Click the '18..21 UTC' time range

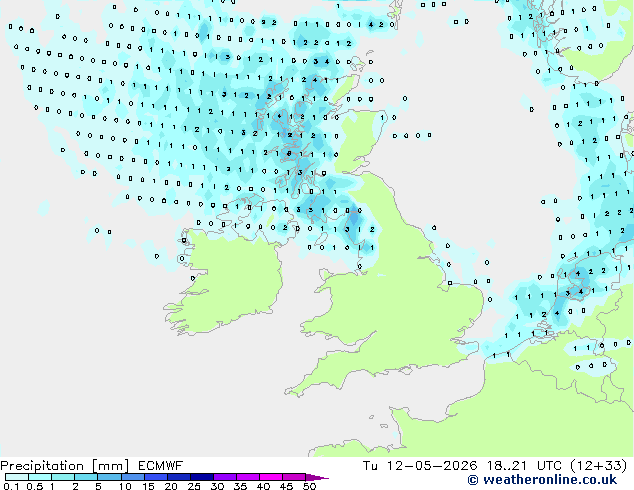524,466
